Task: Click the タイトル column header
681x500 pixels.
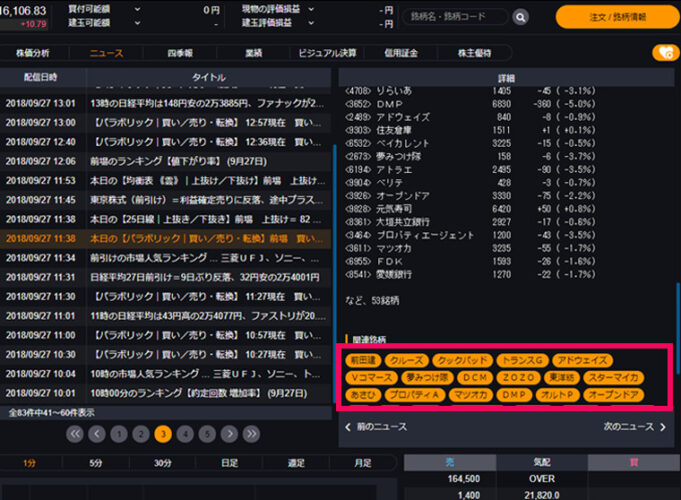Action: point(208,77)
